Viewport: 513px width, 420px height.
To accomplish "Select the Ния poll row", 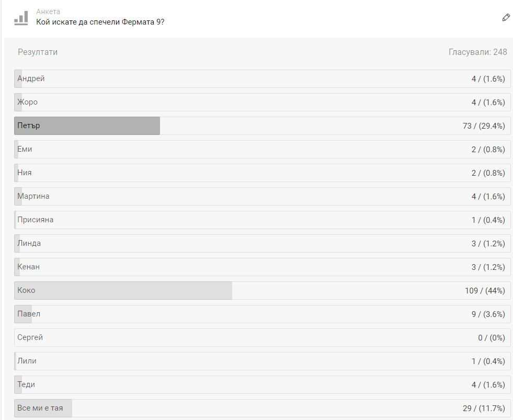I will (x=262, y=173).
